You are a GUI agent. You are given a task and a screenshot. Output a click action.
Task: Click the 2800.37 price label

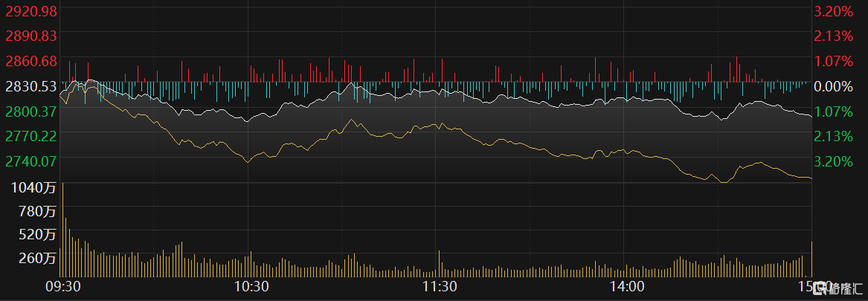coord(31,111)
